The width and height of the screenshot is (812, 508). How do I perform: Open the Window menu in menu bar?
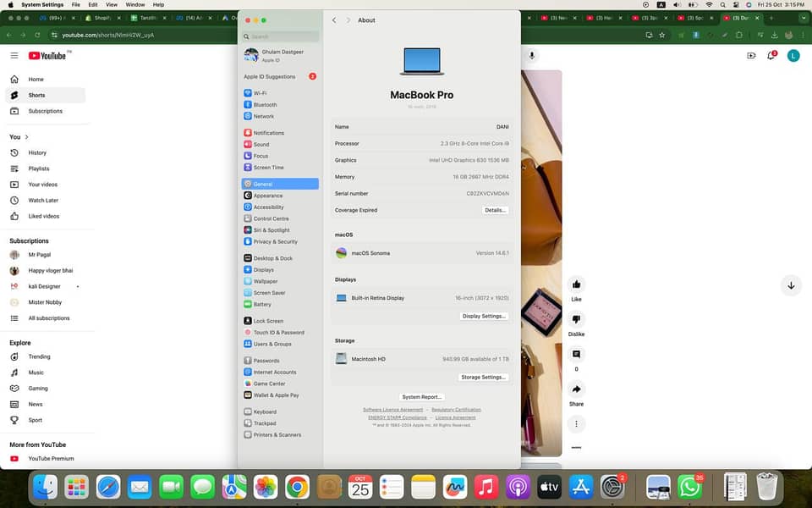(134, 5)
